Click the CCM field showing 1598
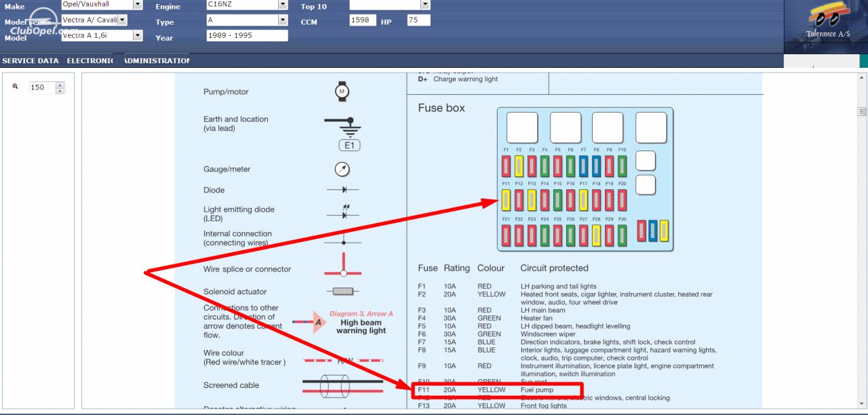The image size is (868, 415). pyautogui.click(x=363, y=20)
